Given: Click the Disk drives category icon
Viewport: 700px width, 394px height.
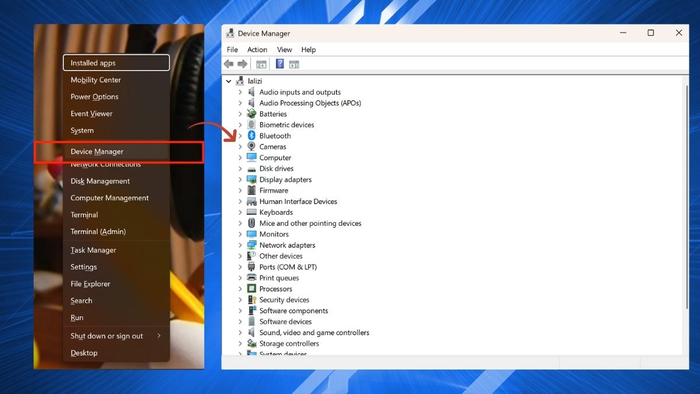Looking at the screenshot, I should point(251,169).
